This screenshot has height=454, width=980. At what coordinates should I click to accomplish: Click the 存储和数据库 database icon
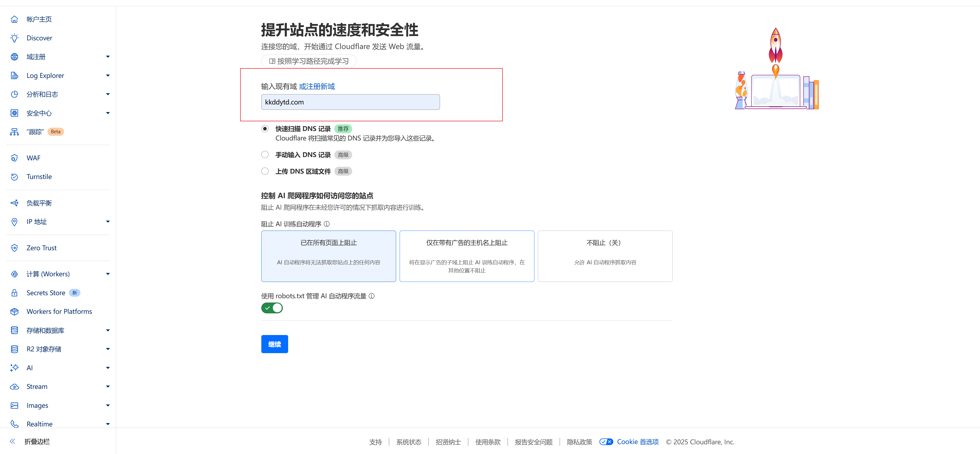pos(15,330)
